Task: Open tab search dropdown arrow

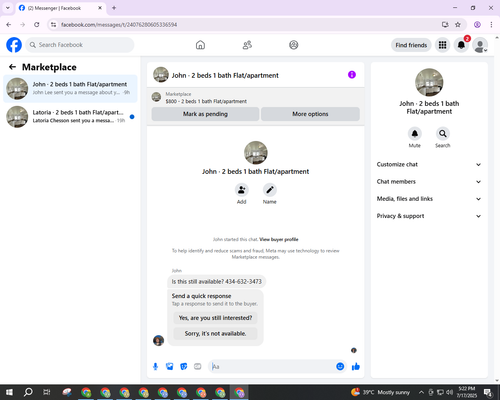Action: click(8, 8)
